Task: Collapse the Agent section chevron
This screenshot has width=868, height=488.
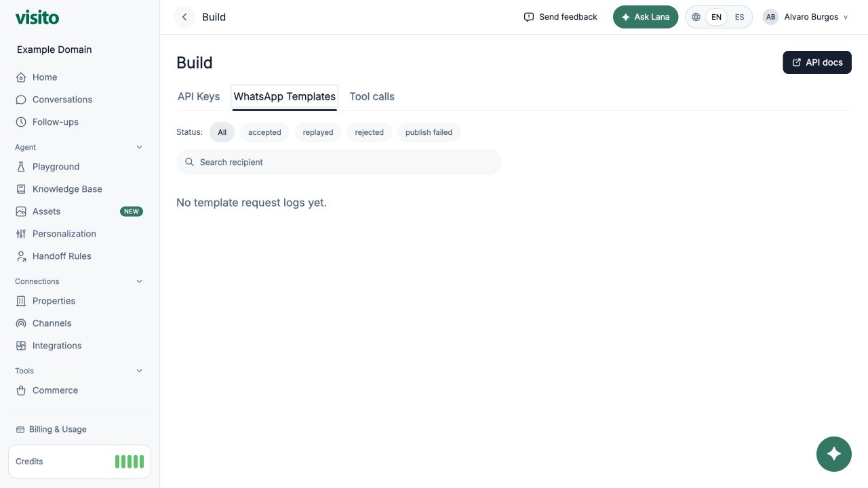Action: click(x=140, y=147)
